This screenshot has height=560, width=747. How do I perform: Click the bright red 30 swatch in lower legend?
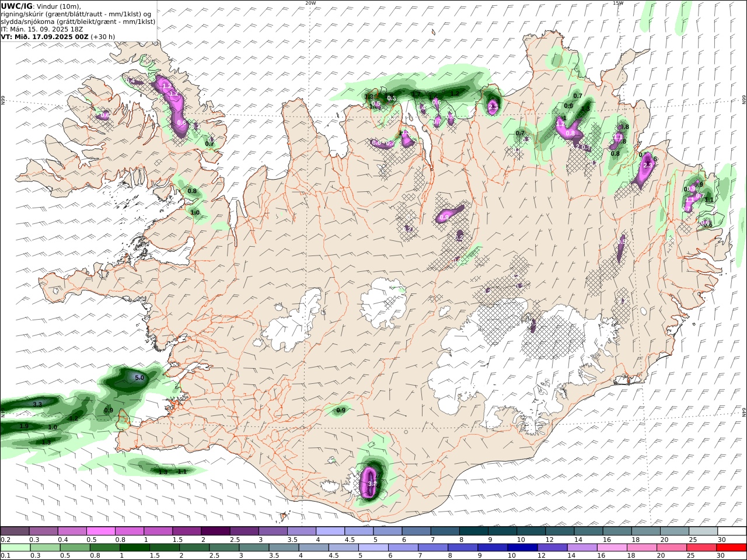(731, 547)
